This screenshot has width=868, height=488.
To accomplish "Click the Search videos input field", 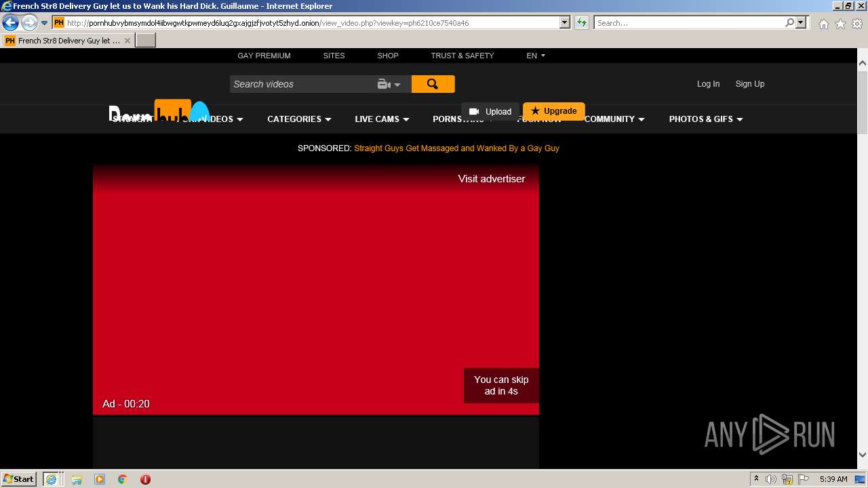I will pos(302,84).
